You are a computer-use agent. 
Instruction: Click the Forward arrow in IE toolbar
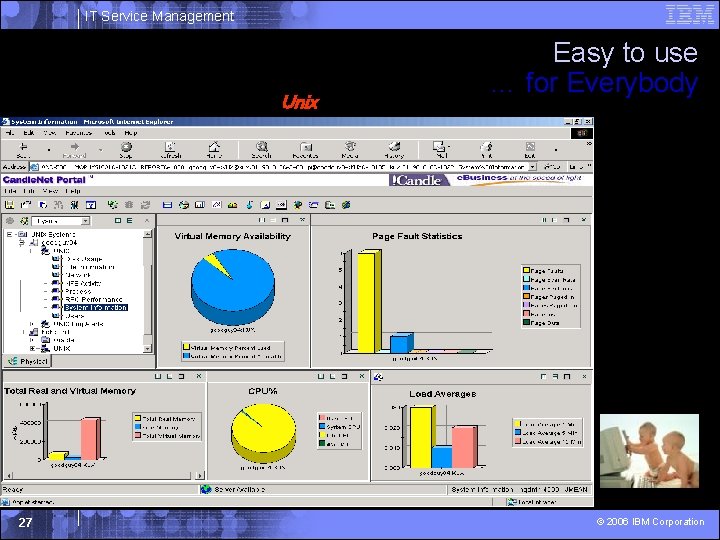74,149
